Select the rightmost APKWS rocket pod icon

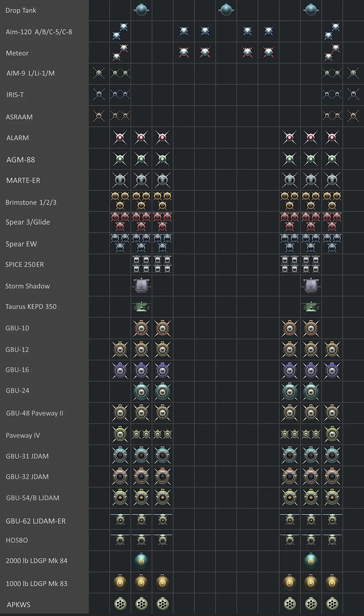[x=332, y=603]
